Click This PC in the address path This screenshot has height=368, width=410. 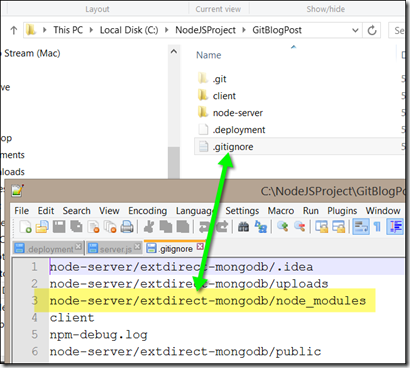68,30
